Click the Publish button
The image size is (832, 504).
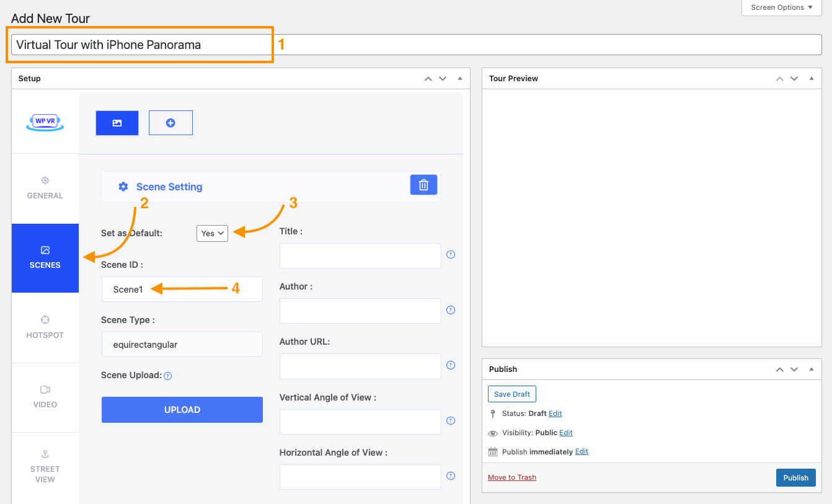click(795, 477)
